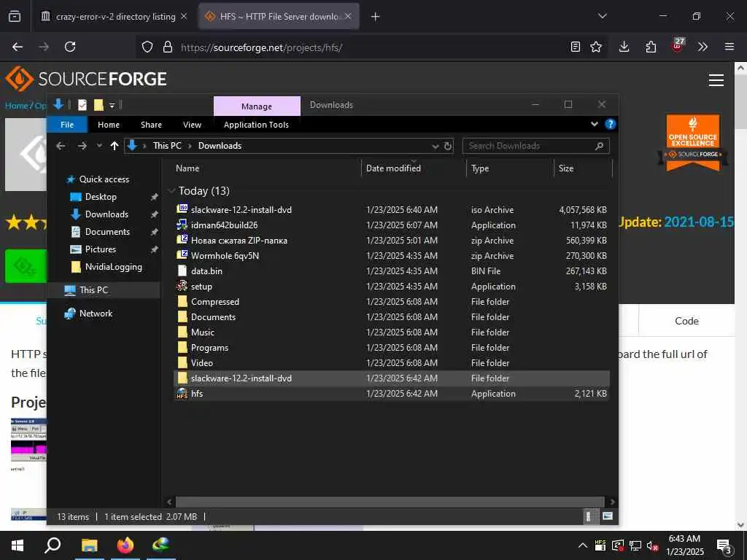Open Firefox extensions puzzle icon
Screen dimensions: 747x560
(651, 47)
